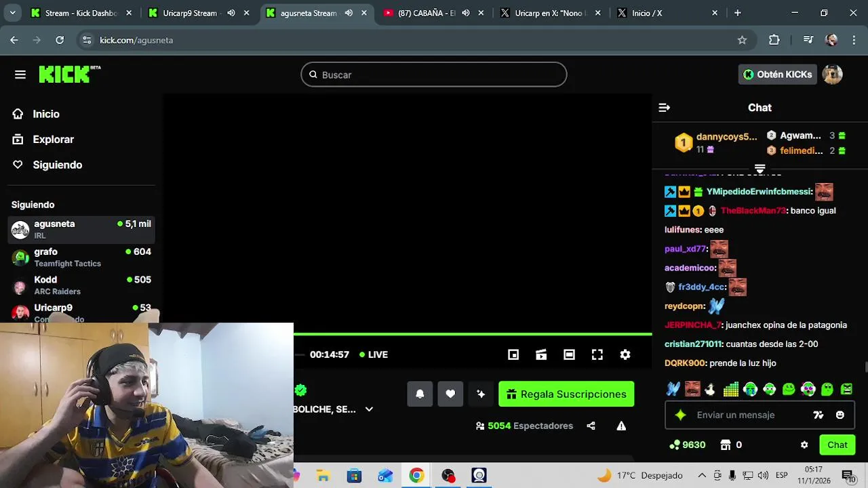Send message with green Chat button
Screen dimensions: 868x488
(x=837, y=445)
